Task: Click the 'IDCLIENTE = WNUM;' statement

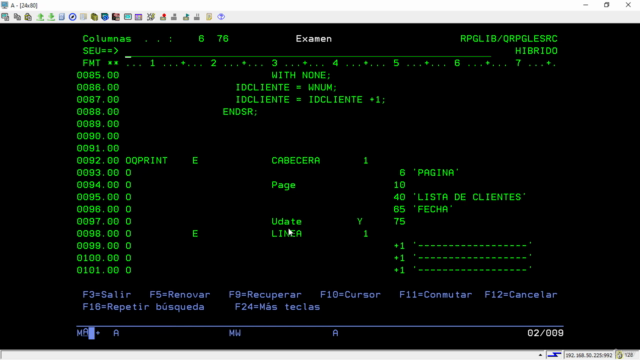Action: tap(286, 88)
